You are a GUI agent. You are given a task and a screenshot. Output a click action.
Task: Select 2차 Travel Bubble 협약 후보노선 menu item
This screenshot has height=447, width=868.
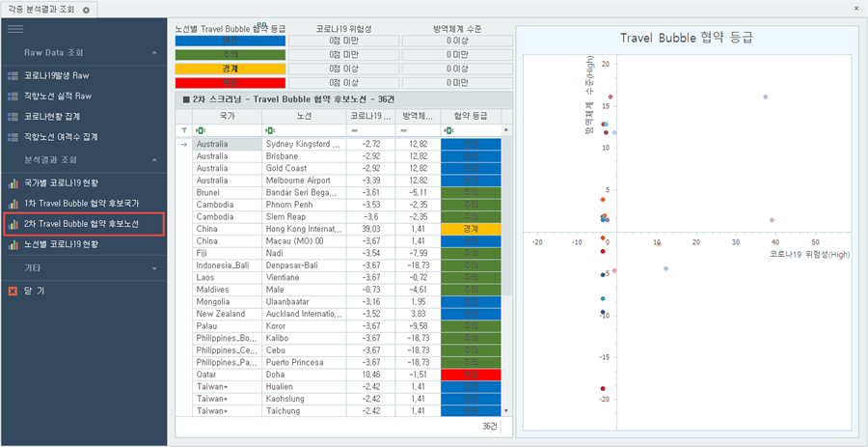[x=84, y=224]
